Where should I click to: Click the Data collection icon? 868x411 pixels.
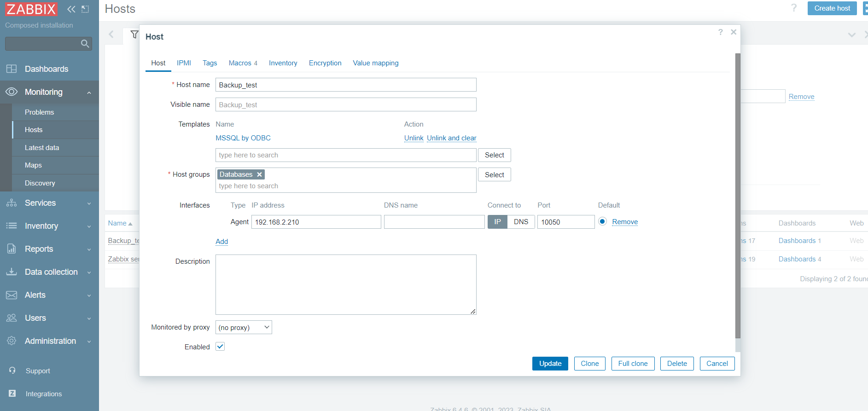[12, 272]
